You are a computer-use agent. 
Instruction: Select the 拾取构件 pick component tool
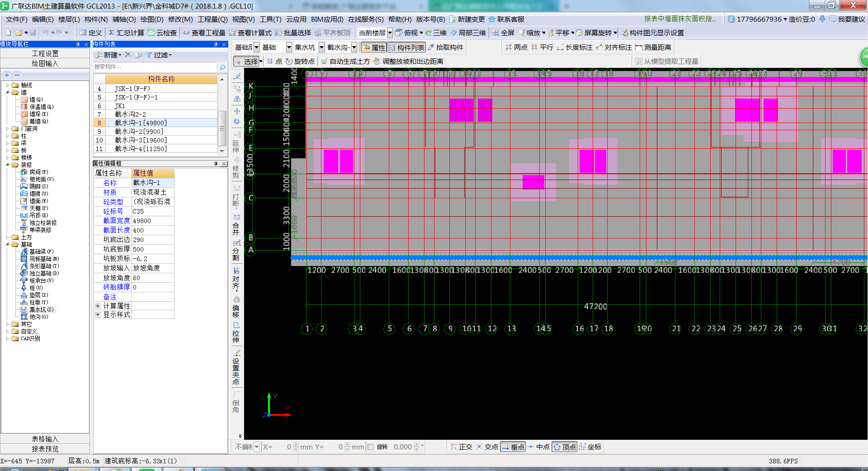point(445,47)
